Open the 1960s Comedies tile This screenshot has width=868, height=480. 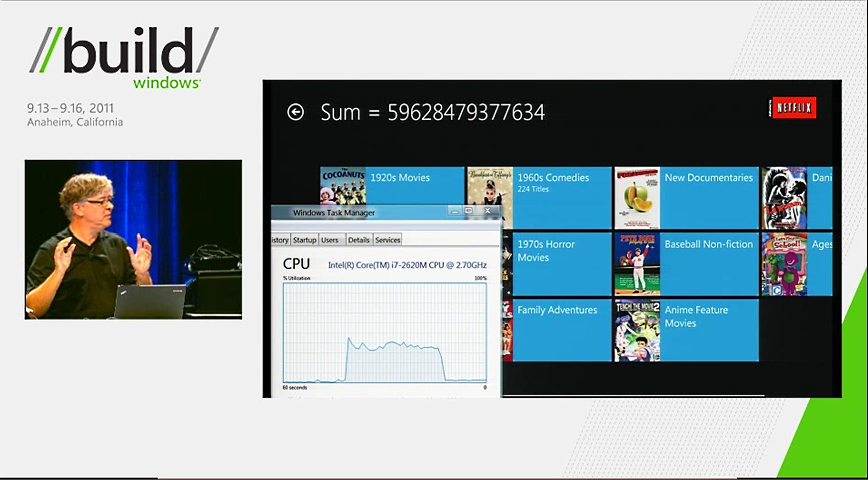tap(539, 198)
